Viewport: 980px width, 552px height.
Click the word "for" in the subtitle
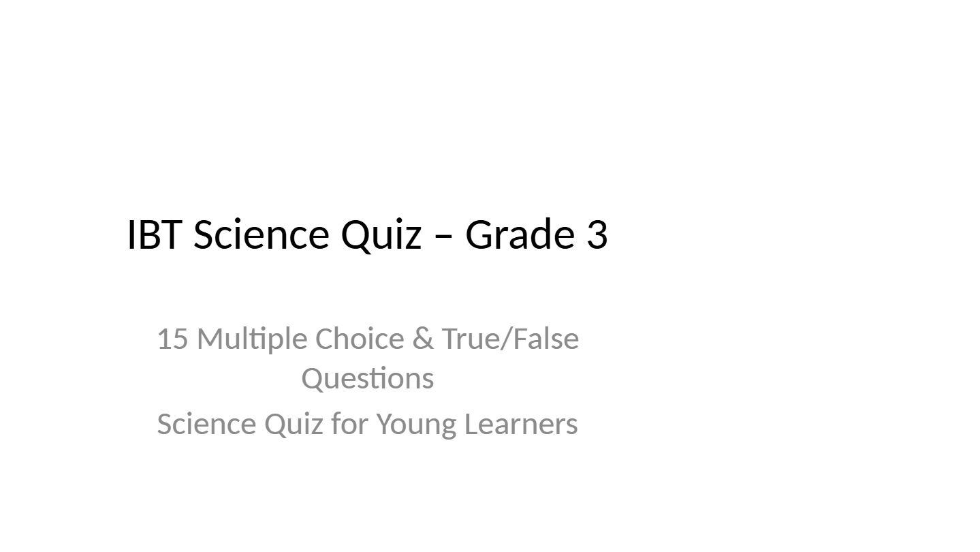coord(349,424)
